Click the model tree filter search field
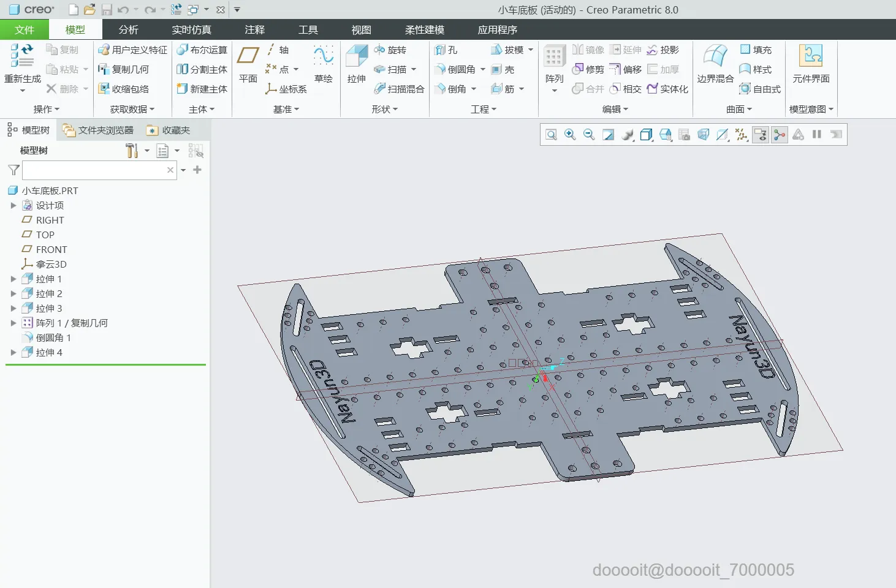Screen dimensions: 896x588 (93, 170)
